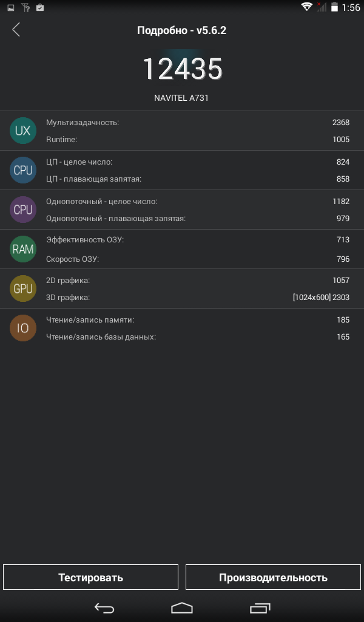The image size is (364, 622).
Task: Open recent apps from navigation bar
Action: coord(260,607)
